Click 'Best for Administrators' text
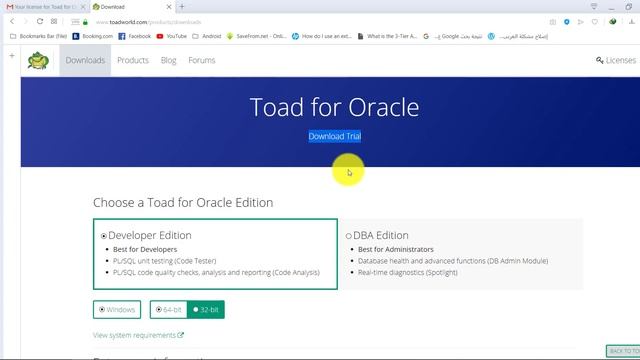640x360 pixels. 396,249
